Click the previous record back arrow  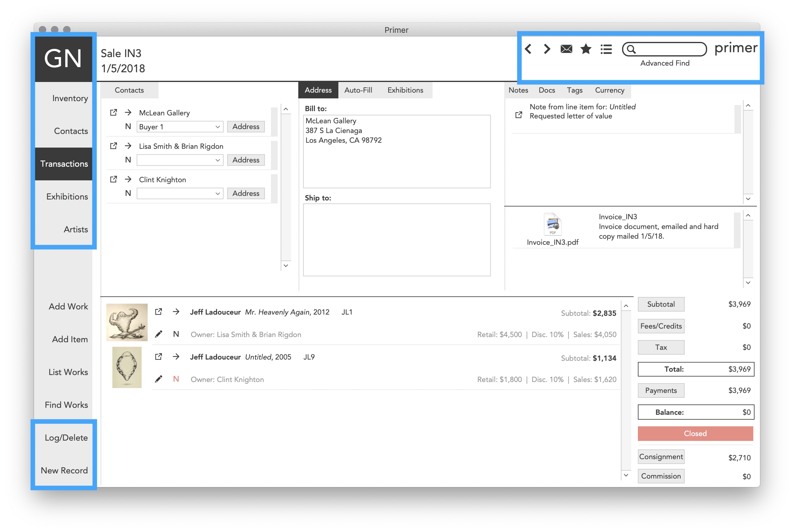tap(528, 49)
